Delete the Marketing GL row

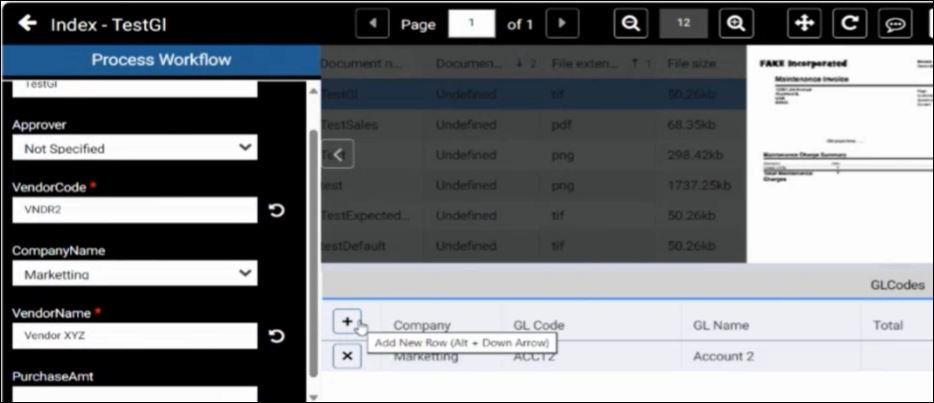tap(347, 356)
